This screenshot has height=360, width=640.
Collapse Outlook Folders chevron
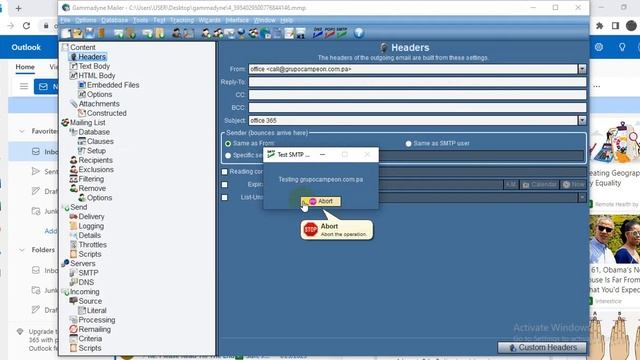coord(22,250)
